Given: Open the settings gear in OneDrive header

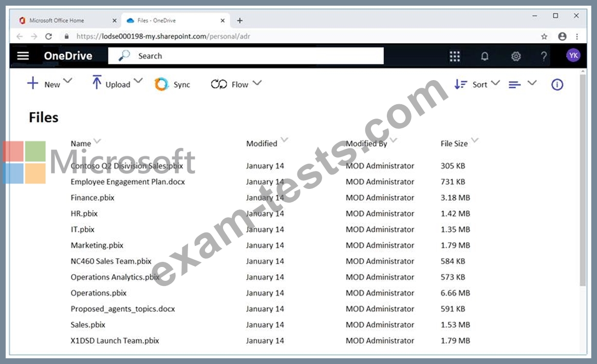Looking at the screenshot, I should (516, 56).
